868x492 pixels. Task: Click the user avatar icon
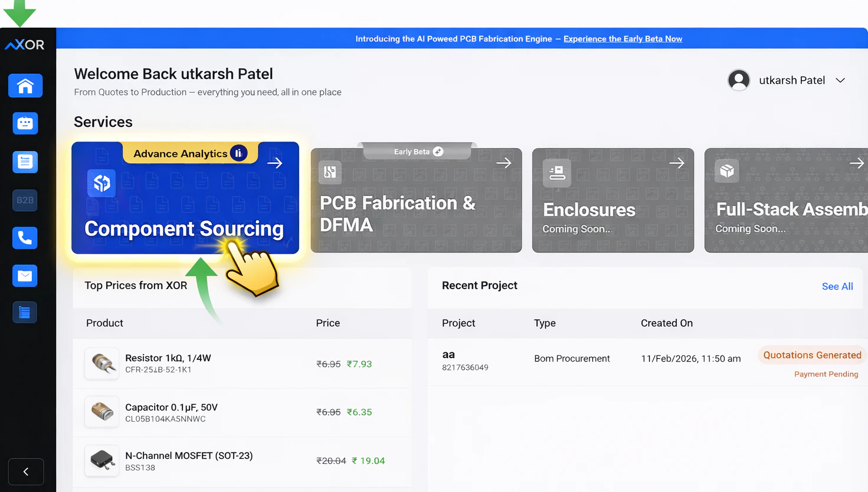(x=739, y=80)
